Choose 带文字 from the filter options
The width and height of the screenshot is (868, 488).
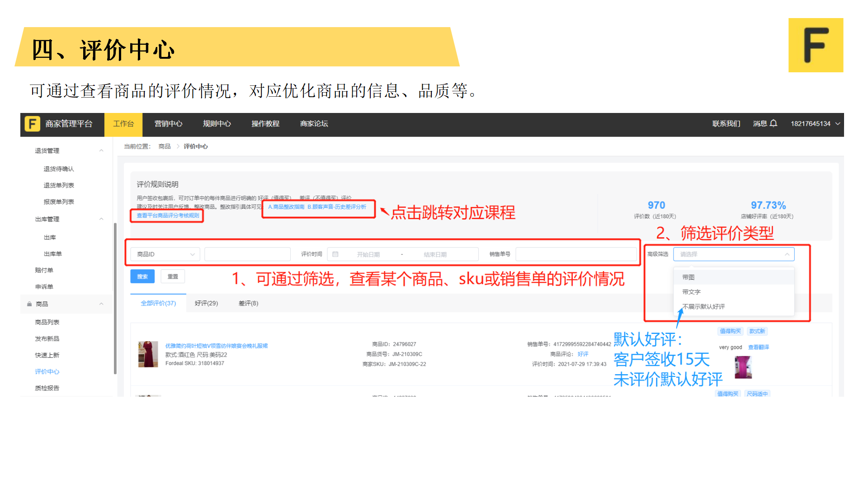(x=734, y=292)
